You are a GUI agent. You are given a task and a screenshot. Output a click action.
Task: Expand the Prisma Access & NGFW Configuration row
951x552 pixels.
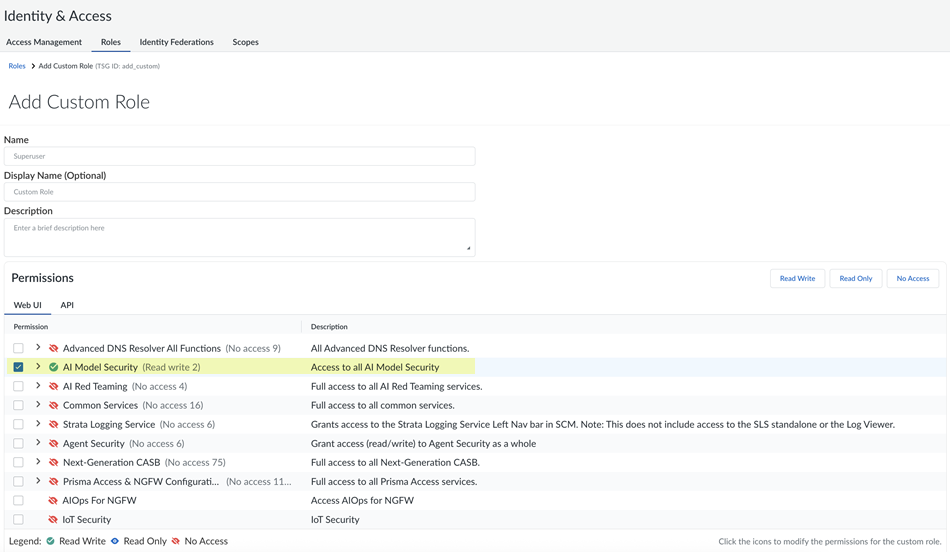[38, 481]
